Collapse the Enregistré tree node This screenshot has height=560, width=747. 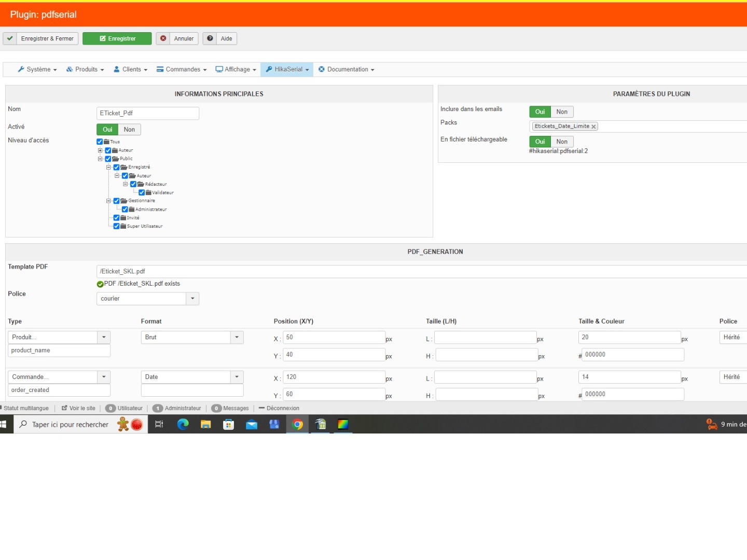[108, 167]
